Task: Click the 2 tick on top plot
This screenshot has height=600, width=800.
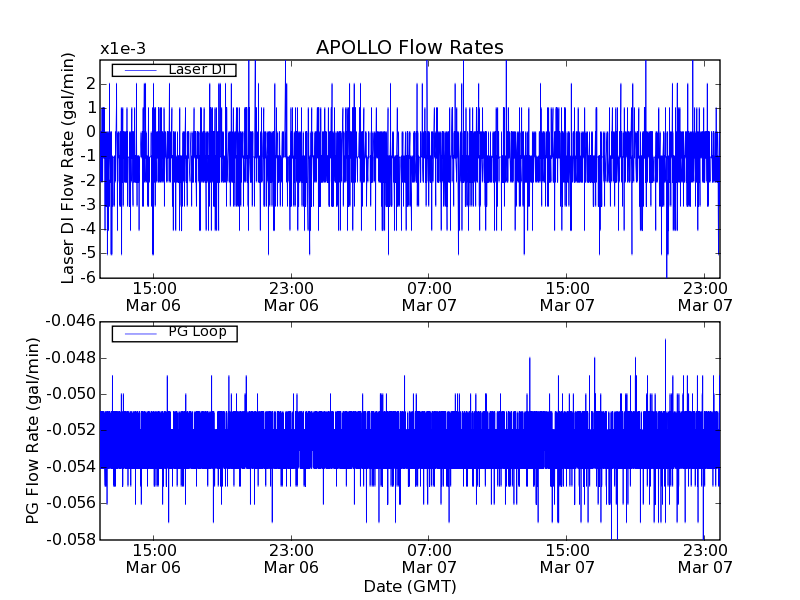Action: 91,84
